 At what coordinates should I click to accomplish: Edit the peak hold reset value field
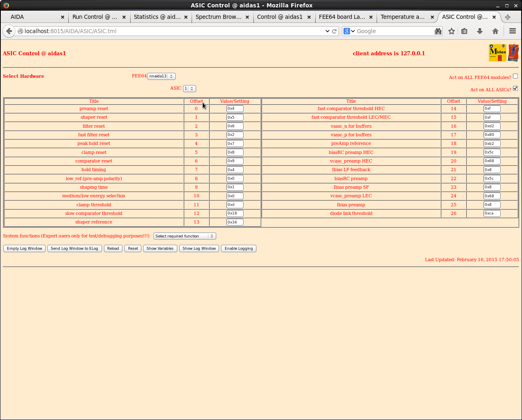click(x=235, y=144)
